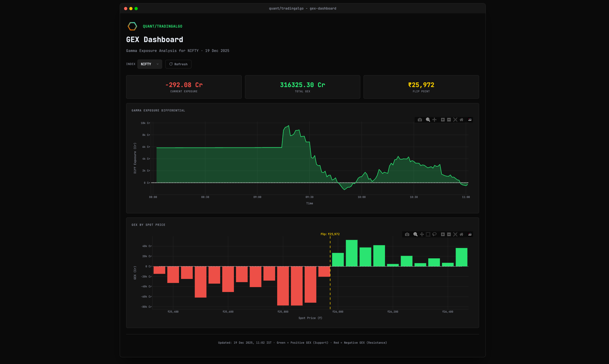
Task: Zoom out on the GEX by Spot Price chart
Action: click(x=449, y=234)
